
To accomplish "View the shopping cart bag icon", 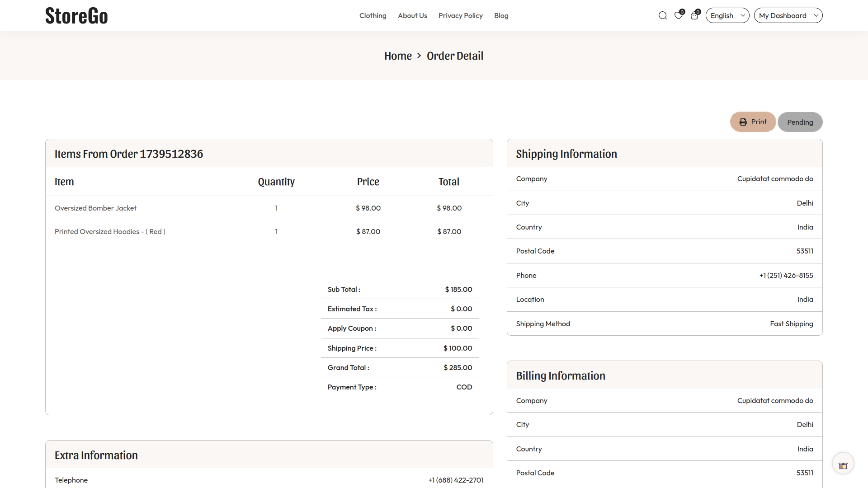I will [x=694, y=15].
